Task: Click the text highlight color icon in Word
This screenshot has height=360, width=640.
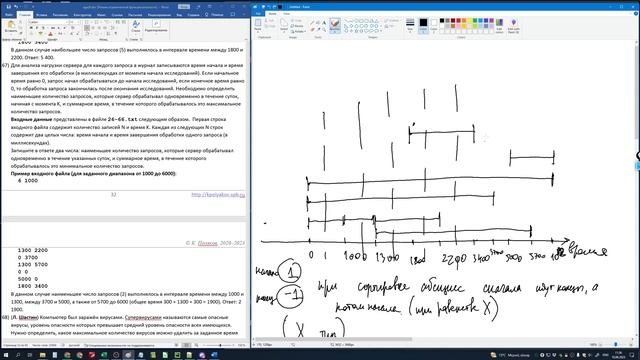Action: [x=40, y=33]
